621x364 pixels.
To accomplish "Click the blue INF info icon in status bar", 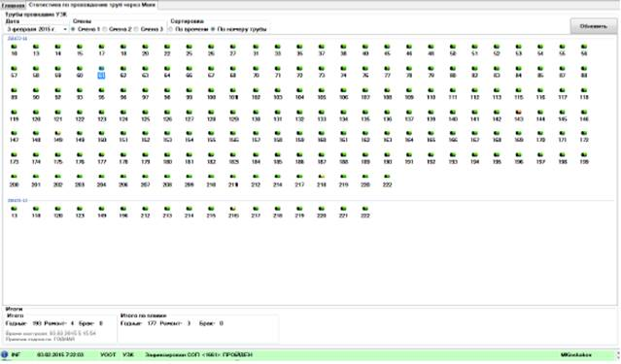I will click(5, 354).
